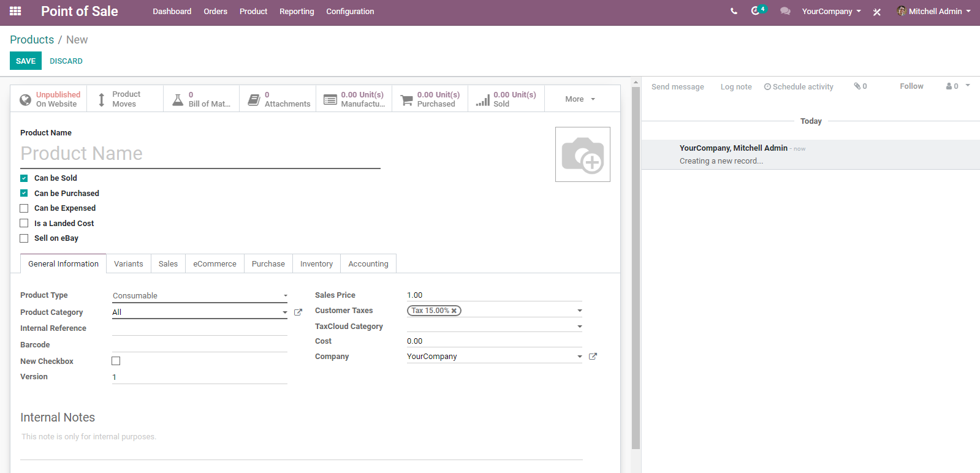Click the debug tools cross icon
The image size is (980, 473).
[x=877, y=12]
